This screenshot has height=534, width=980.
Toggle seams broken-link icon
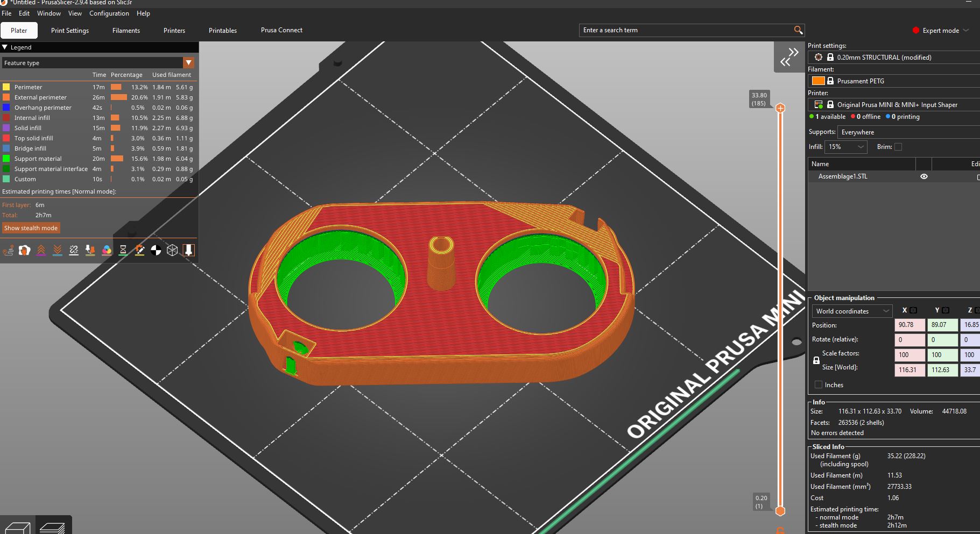(x=74, y=250)
